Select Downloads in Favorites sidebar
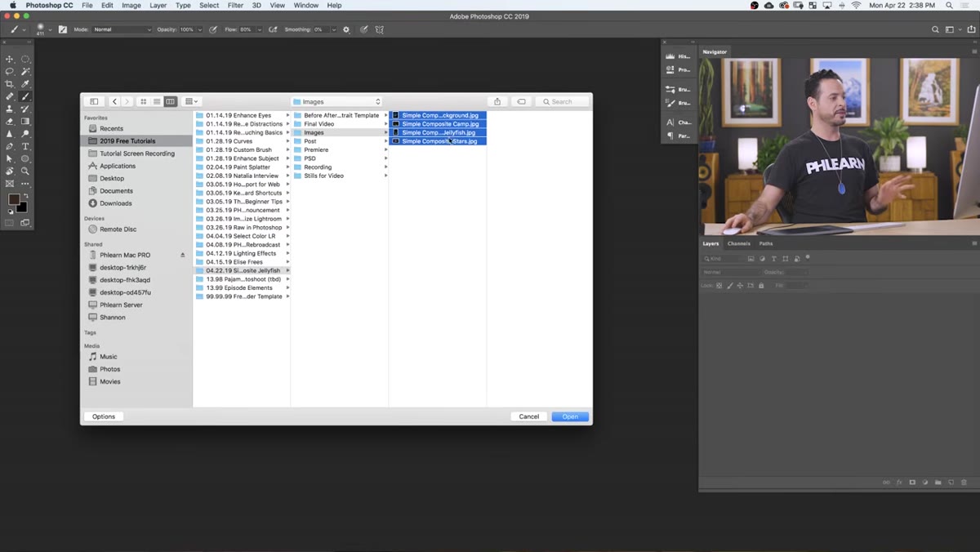 pos(116,203)
